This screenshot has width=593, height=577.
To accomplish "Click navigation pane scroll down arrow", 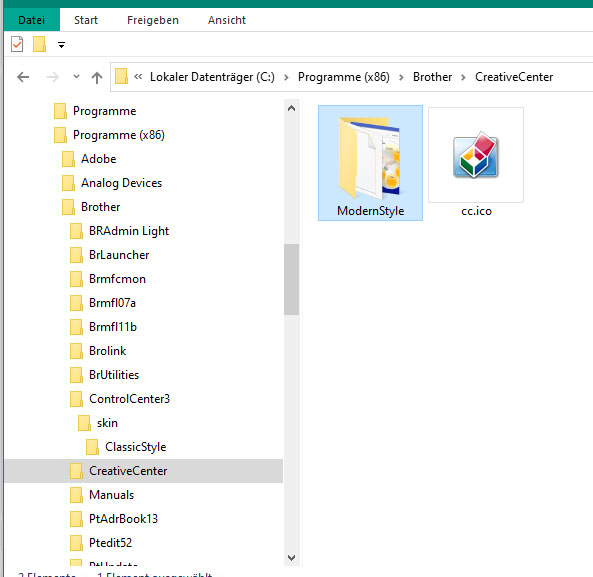I will click(292, 557).
